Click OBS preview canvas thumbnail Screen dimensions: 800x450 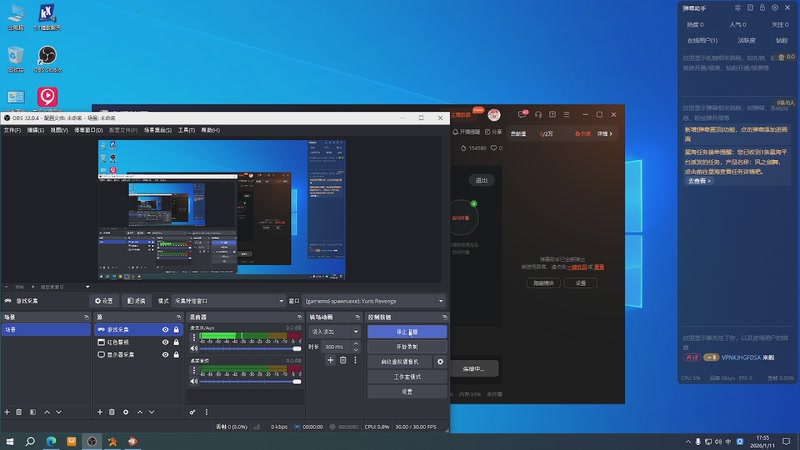pos(221,210)
